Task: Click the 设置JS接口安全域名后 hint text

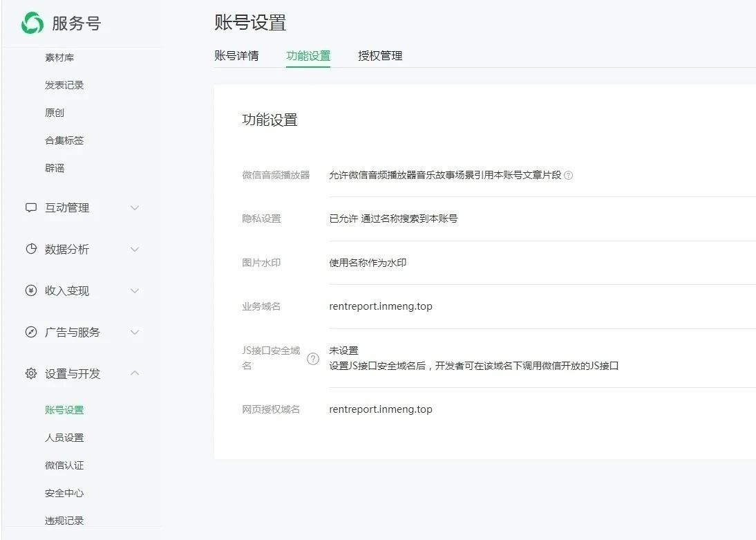Action: click(474, 366)
